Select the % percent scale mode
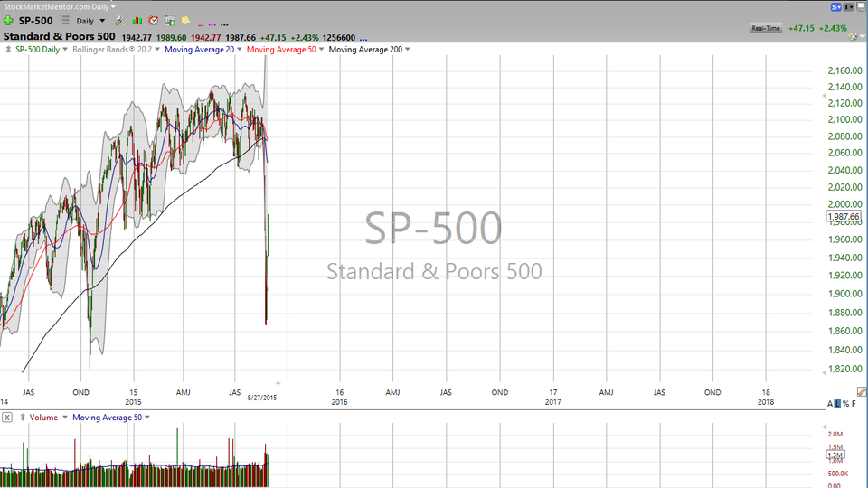 (x=846, y=404)
